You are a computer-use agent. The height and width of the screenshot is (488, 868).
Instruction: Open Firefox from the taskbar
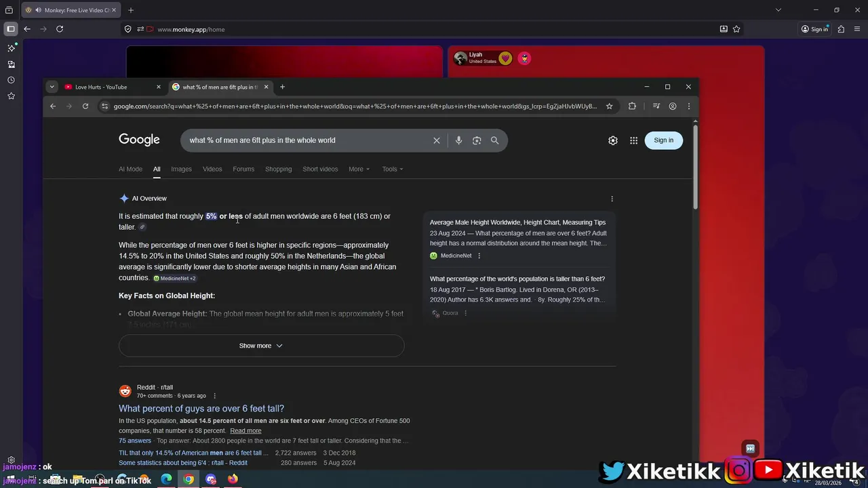233,479
